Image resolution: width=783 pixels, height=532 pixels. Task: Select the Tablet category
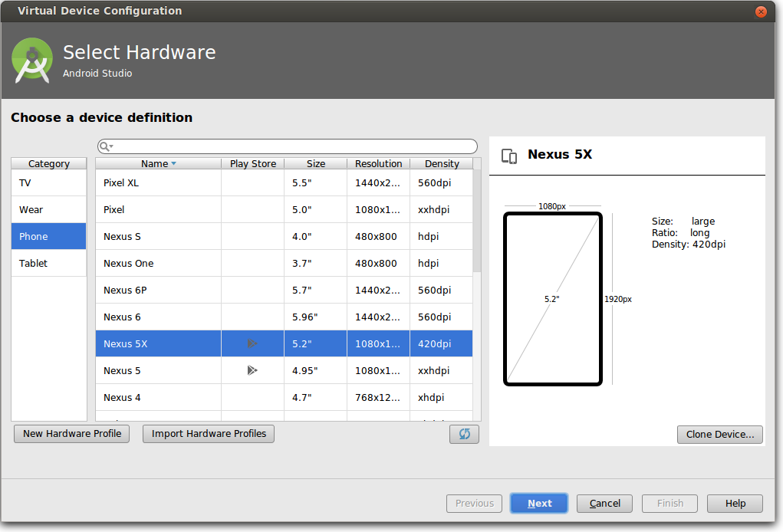tap(49, 263)
